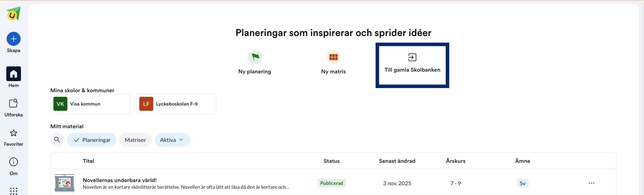The height and width of the screenshot is (195, 644).
Task: Click the Skolbanken paper plane logo
Action: click(14, 14)
